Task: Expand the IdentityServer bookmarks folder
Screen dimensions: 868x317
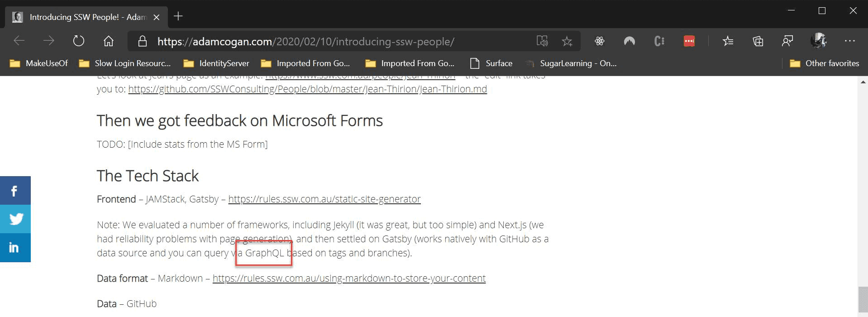Action: pos(216,63)
